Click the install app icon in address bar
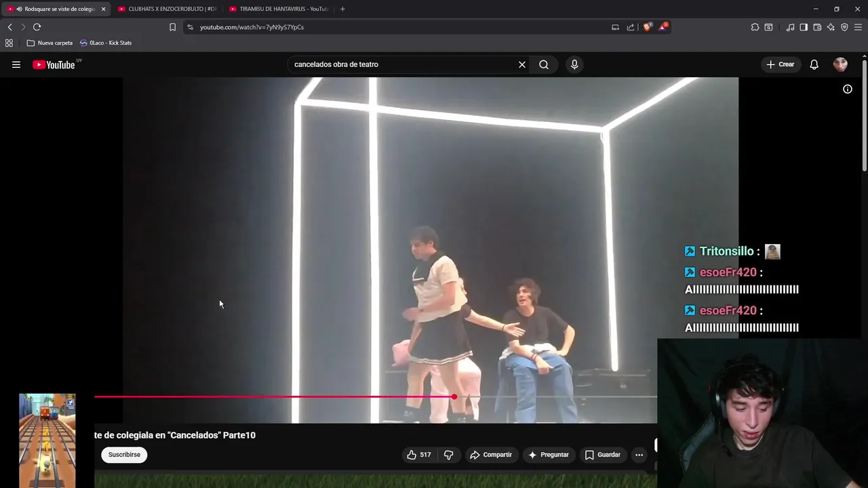 coord(615,27)
